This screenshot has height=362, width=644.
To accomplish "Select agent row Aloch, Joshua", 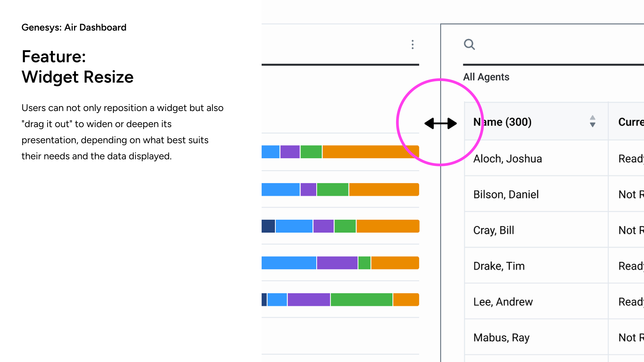I will tap(508, 159).
